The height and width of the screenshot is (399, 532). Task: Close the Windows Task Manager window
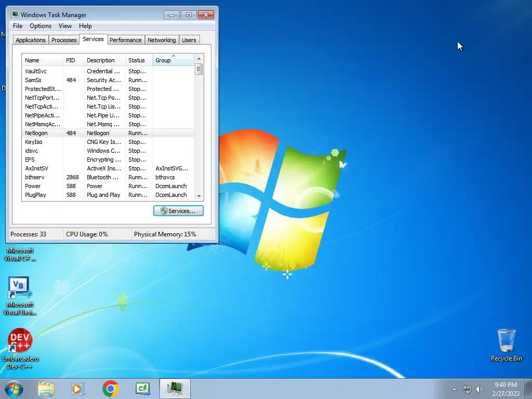click(206, 15)
